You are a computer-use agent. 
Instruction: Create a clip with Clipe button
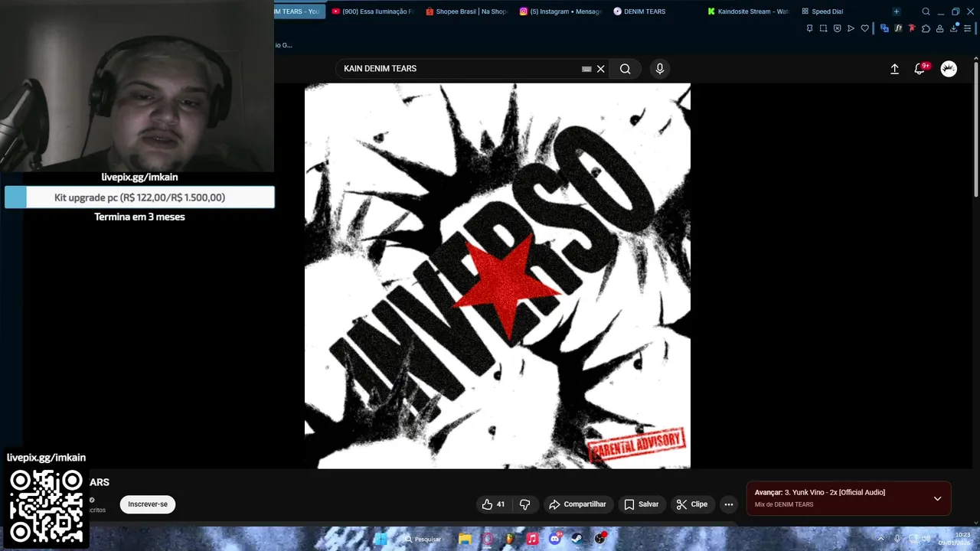pyautogui.click(x=691, y=504)
